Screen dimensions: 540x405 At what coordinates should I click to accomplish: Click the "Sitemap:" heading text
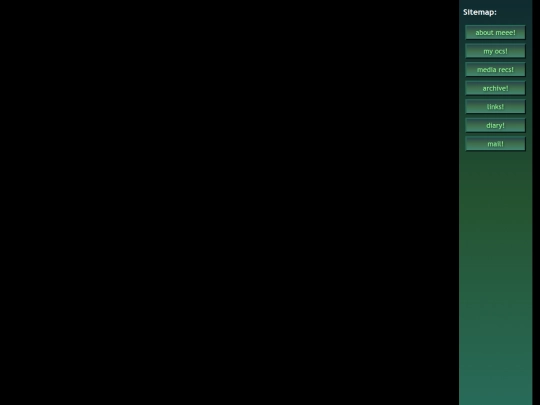click(x=480, y=12)
